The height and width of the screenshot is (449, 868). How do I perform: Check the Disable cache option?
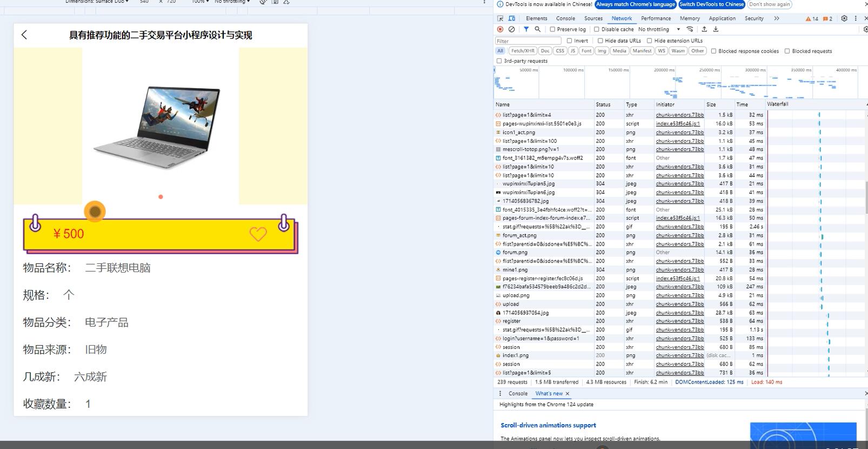597,29
